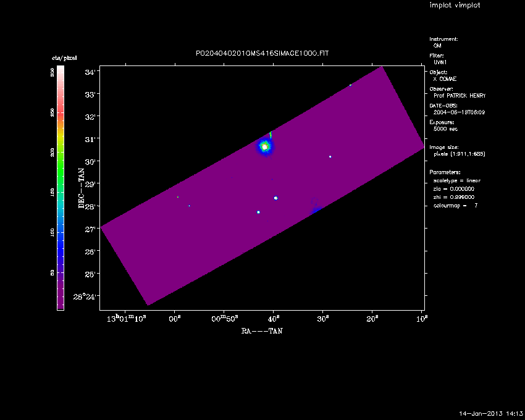Click 'pixels (1:911,1:685)' value

[x=460, y=154]
